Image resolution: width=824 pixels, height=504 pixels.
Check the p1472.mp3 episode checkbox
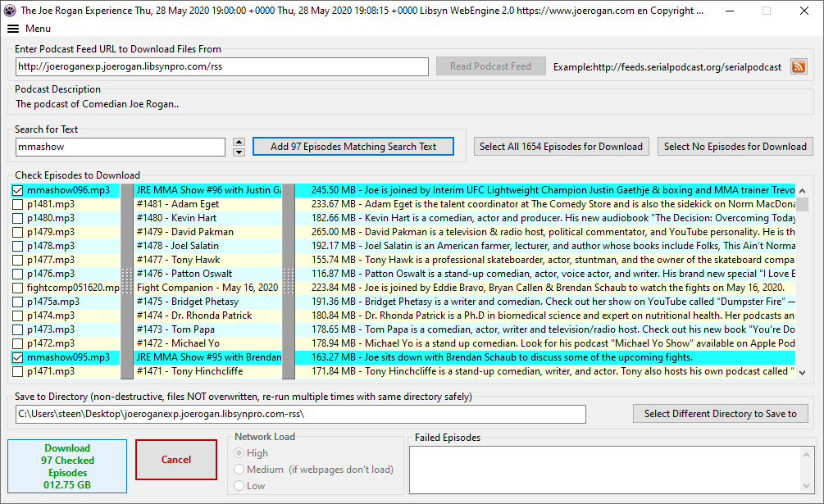[x=17, y=343]
